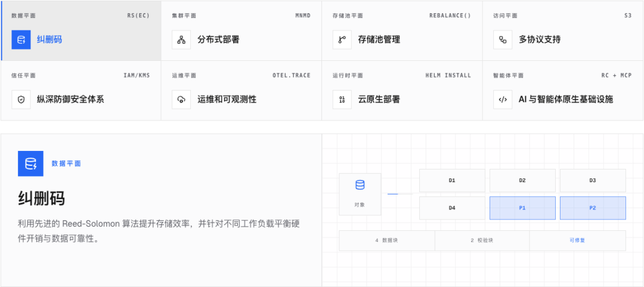Select the 纠删码 tab
The width and height of the screenshot is (644, 287).
[x=81, y=31]
